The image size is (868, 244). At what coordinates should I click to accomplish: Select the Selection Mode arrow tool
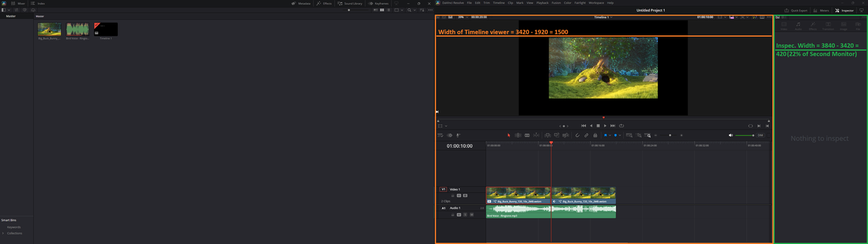509,136
